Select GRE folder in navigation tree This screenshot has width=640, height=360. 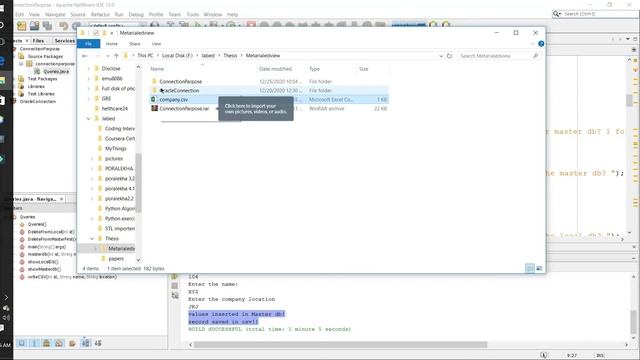pos(106,98)
